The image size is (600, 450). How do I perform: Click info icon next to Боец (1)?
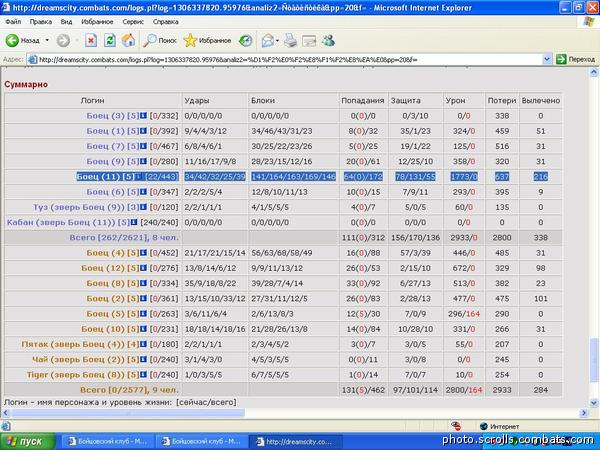pyautogui.click(x=143, y=131)
